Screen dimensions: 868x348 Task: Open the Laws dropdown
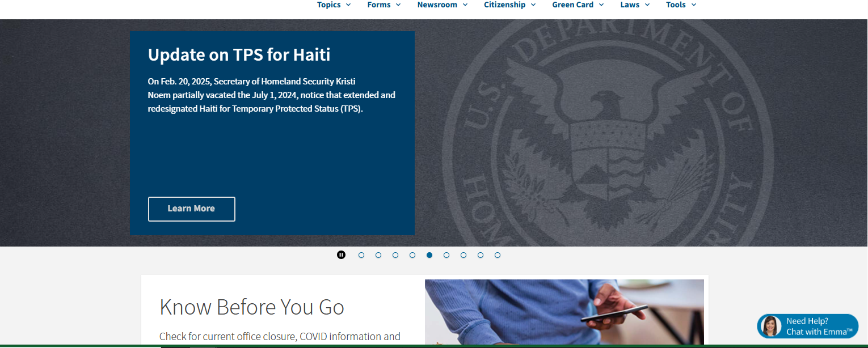[x=635, y=5]
